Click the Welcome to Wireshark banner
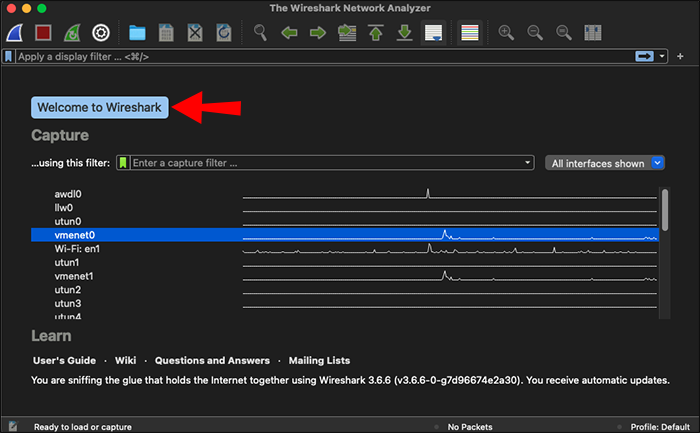700x433 pixels. [x=100, y=108]
